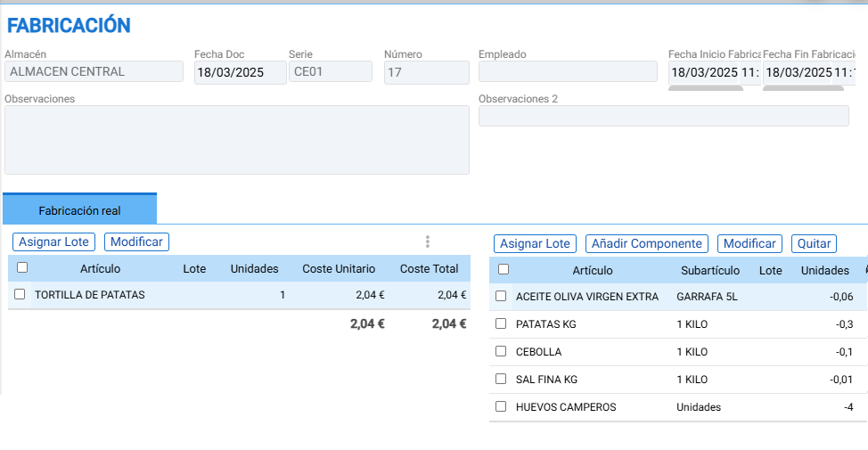Open the three-dot options menu
Image resolution: width=868 pixels, height=450 pixels.
coord(428,241)
